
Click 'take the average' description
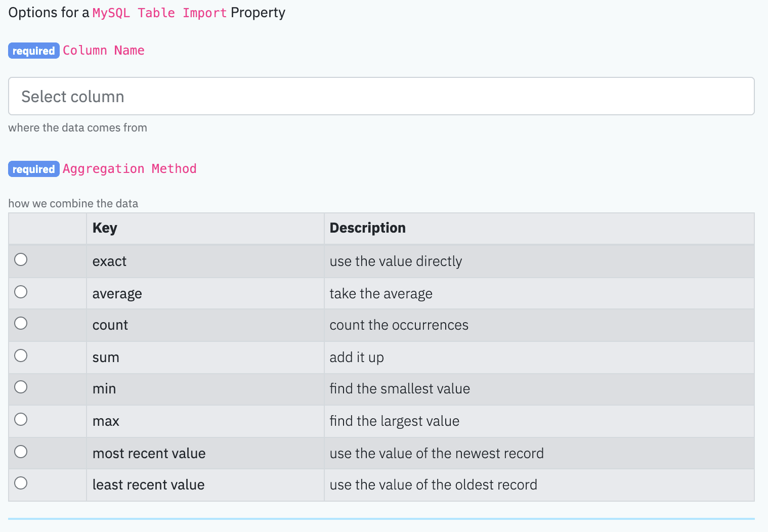pos(381,294)
